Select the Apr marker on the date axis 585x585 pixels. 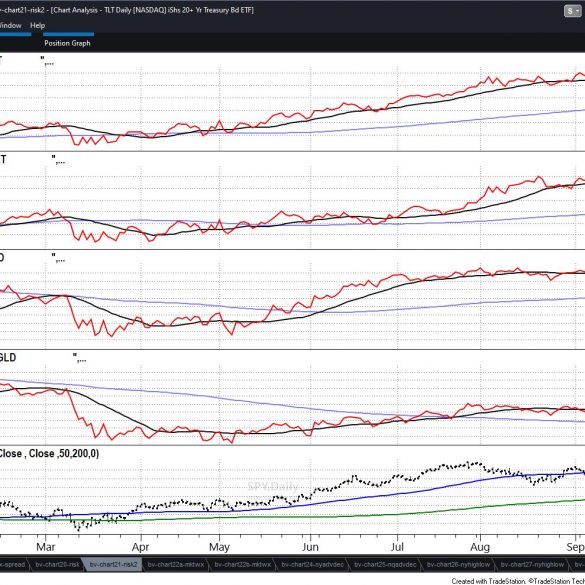click(x=140, y=547)
